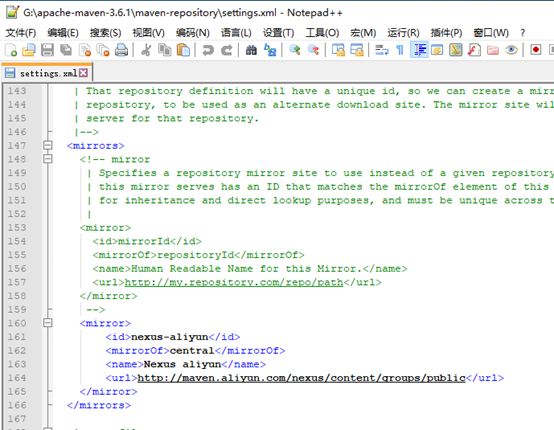Screen dimensions: 554x430
Task: Open Find with the binoculars icon
Action: point(251,50)
